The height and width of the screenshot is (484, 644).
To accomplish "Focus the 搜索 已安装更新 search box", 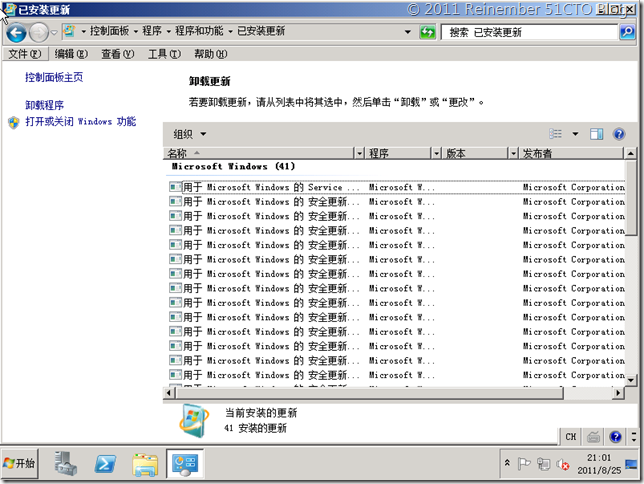I will [x=530, y=32].
